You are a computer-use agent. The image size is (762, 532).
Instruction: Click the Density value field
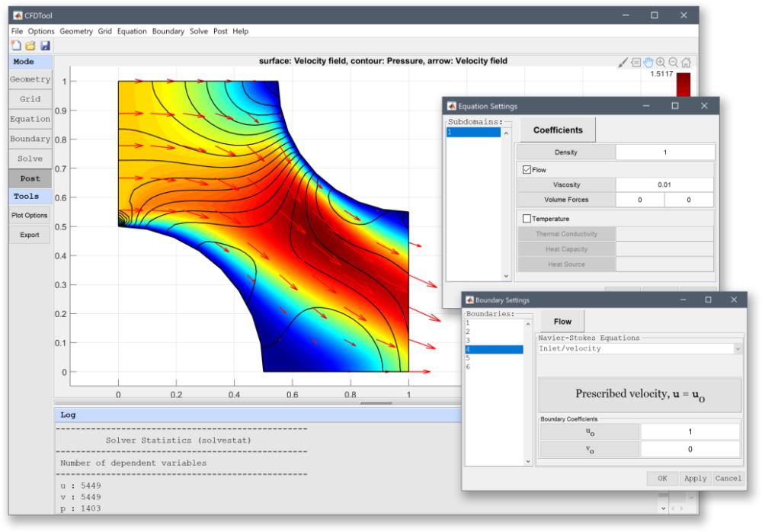tap(665, 152)
